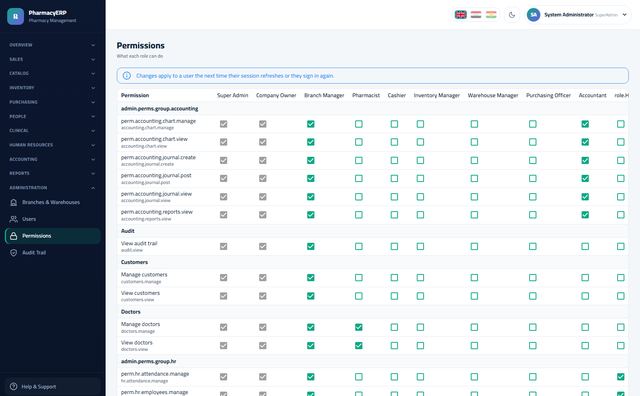Check journal.view for Warehouse Manager
Screen dimensions: 640x396
[x=474, y=197]
